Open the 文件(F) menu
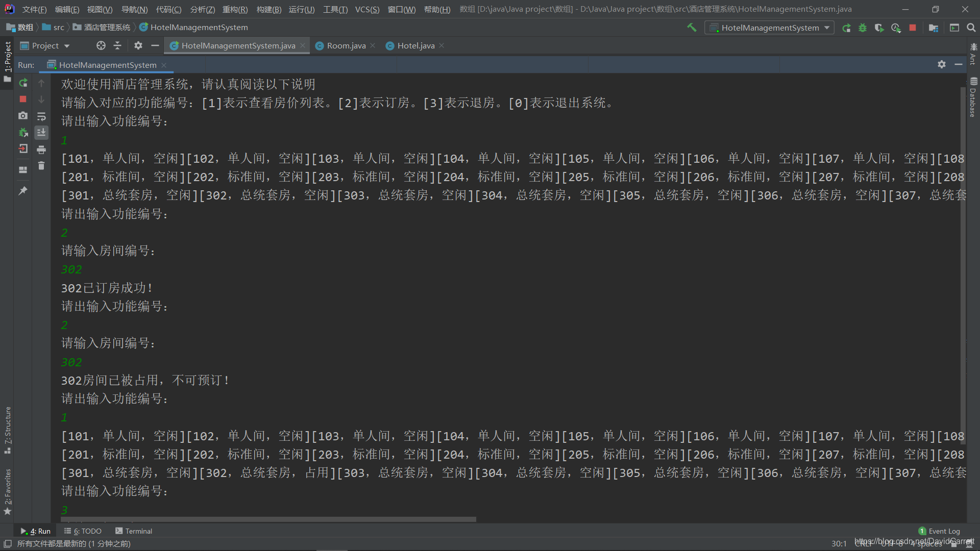980x551 pixels. [34, 9]
